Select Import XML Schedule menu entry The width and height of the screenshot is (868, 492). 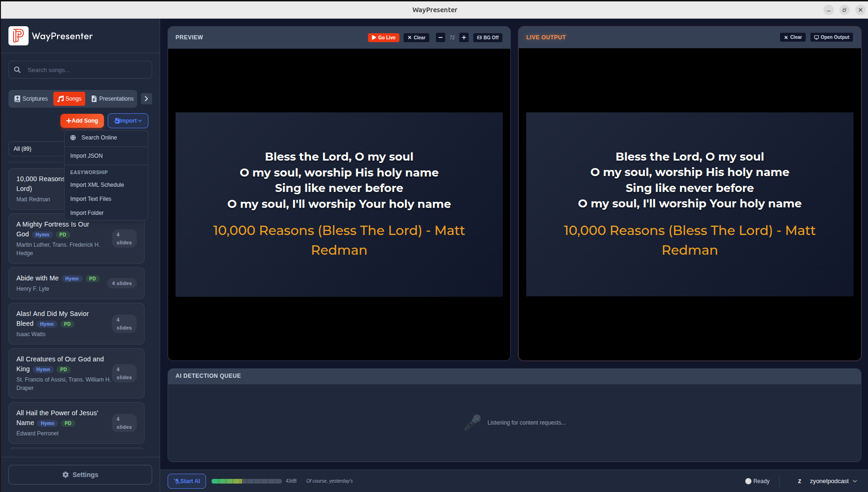coord(97,185)
